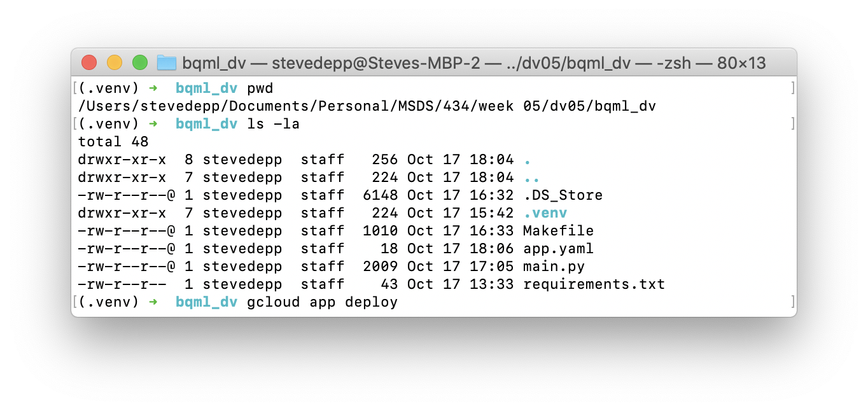This screenshot has width=868, height=411.
Task: Click the green arrow in the last prompt
Action: coord(153,302)
